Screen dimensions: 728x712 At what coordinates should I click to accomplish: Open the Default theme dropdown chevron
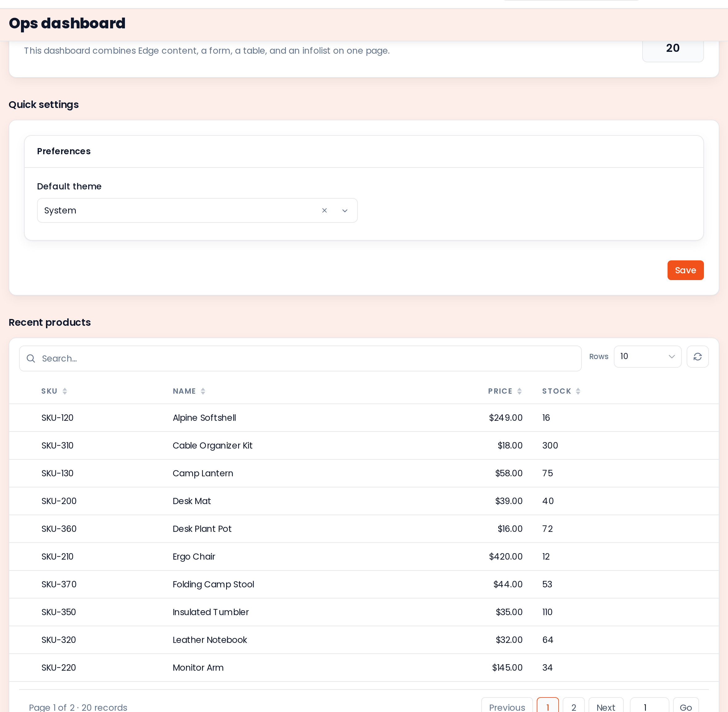(345, 210)
